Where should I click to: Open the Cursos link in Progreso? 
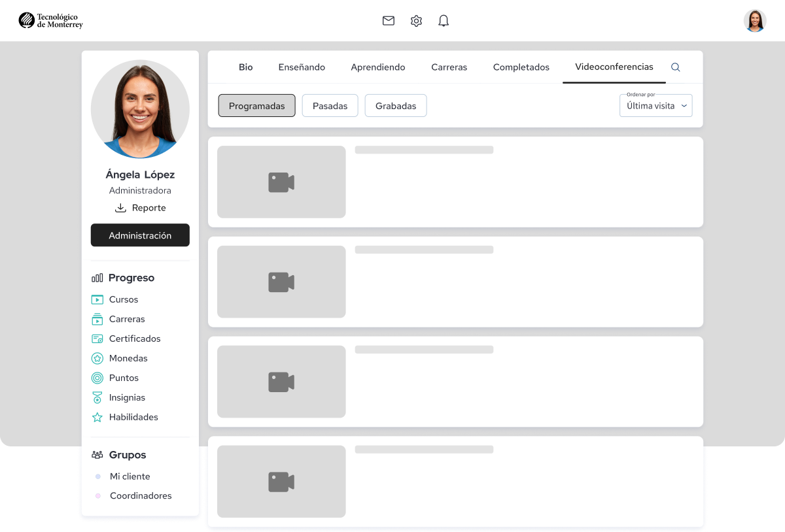coord(124,299)
